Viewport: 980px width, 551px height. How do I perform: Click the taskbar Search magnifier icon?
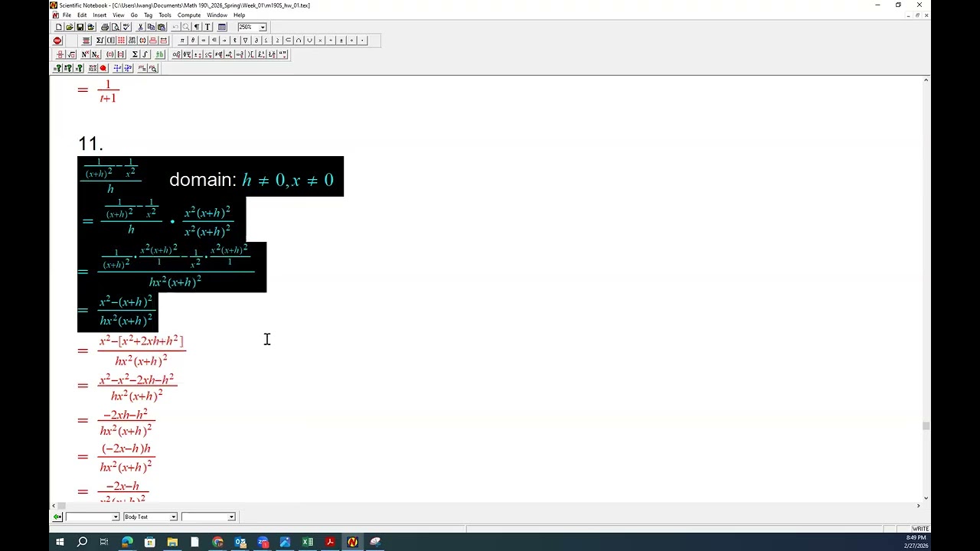click(x=82, y=542)
